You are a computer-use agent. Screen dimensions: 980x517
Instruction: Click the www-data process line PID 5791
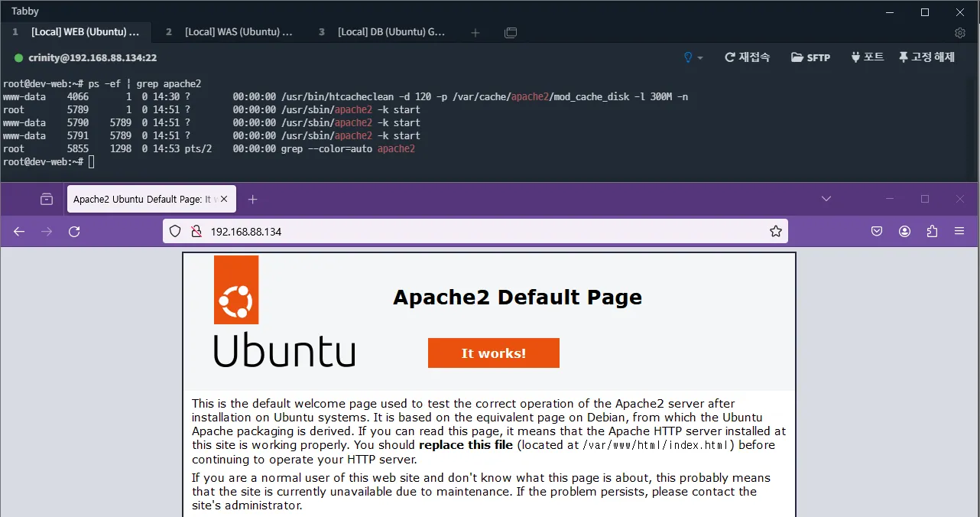212,136
